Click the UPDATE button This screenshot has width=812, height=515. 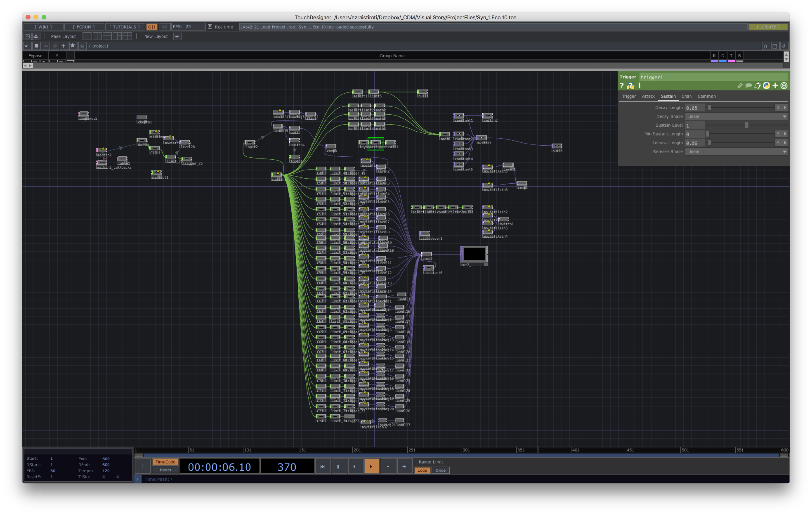point(768,27)
